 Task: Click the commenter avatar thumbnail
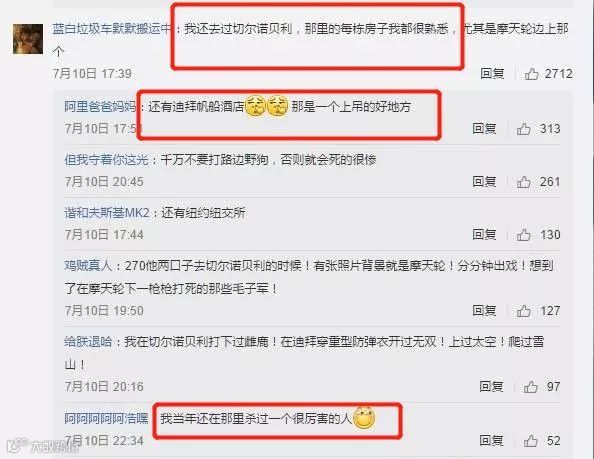28,39
